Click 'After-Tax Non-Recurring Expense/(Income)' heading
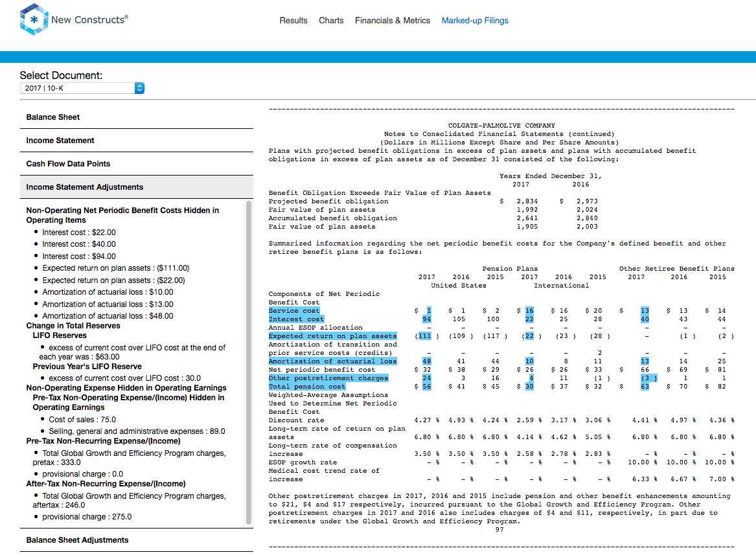 106,484
